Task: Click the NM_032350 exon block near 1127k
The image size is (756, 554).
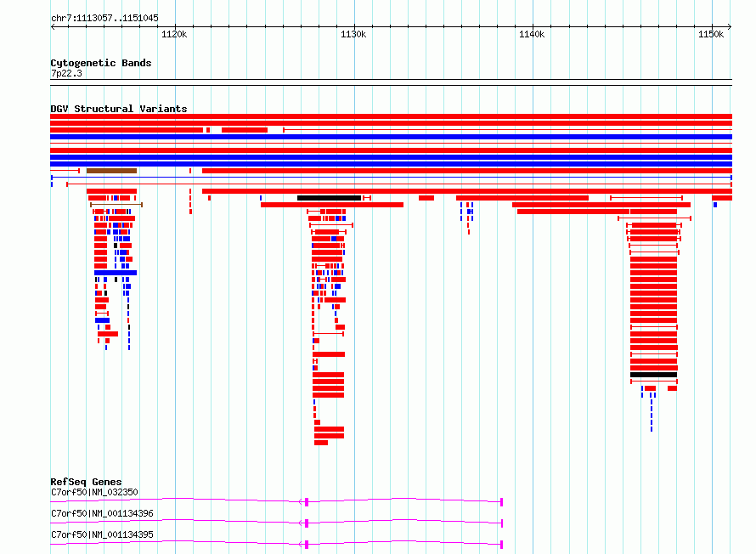Action: [307, 502]
